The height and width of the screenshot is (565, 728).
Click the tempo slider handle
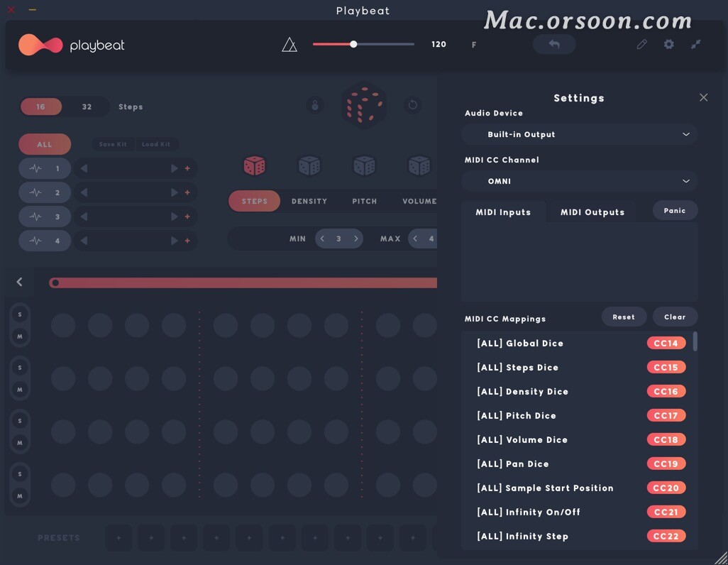[353, 44]
